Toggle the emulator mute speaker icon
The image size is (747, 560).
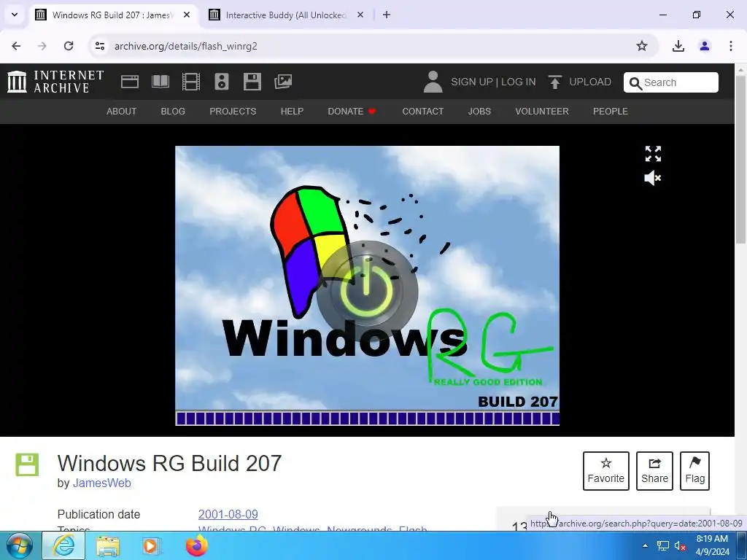pyautogui.click(x=653, y=178)
